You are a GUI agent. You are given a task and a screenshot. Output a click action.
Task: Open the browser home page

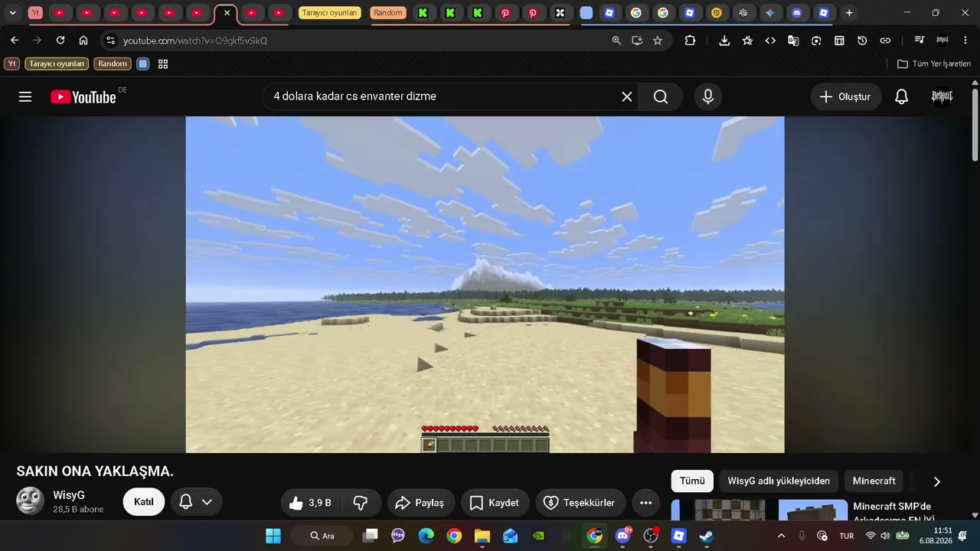point(83,41)
